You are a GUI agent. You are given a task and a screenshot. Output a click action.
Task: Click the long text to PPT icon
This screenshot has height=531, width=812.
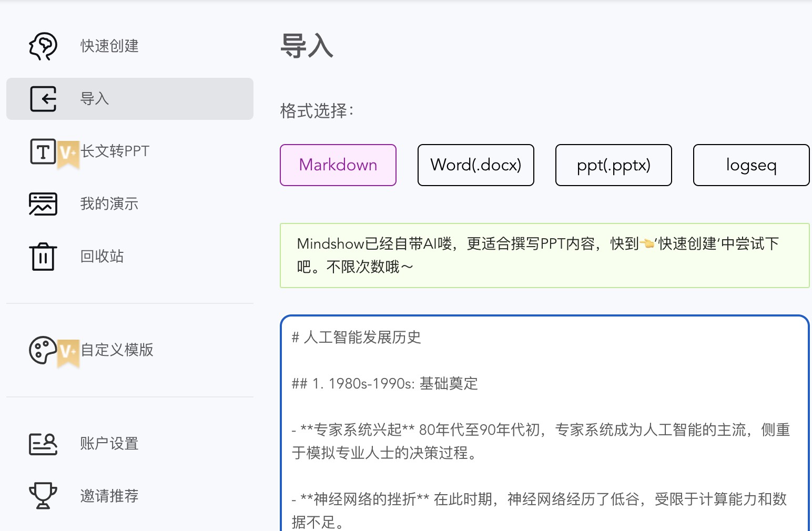click(x=43, y=151)
